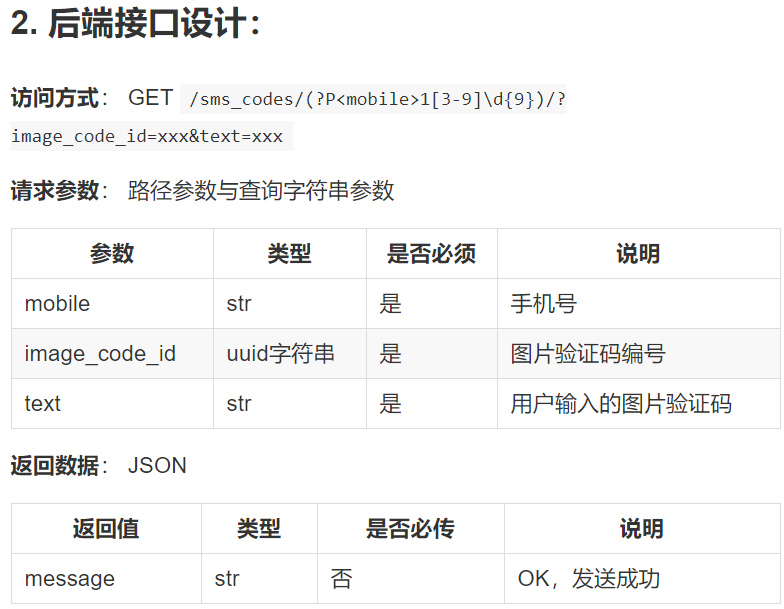
Task: Click the '否' cell in message row
Action: coord(410,578)
